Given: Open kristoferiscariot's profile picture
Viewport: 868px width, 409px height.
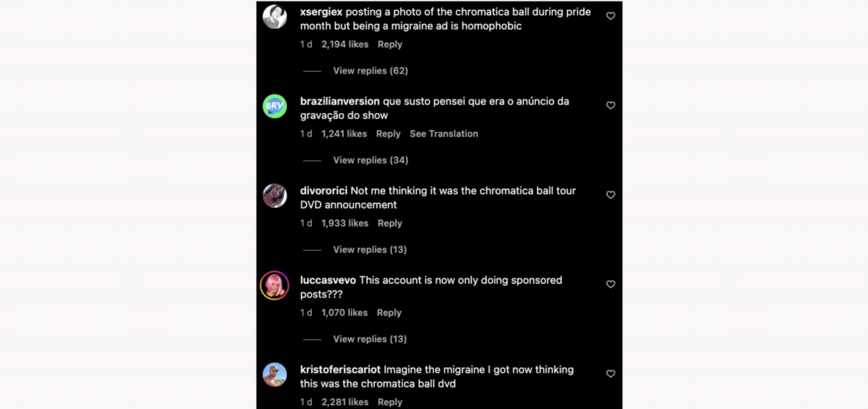Looking at the screenshot, I should point(274,374).
